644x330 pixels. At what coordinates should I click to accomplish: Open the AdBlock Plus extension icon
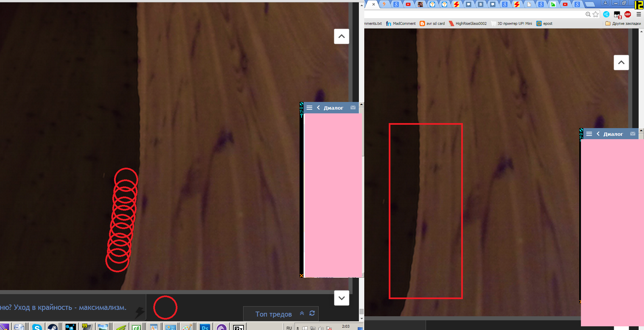pos(628,14)
